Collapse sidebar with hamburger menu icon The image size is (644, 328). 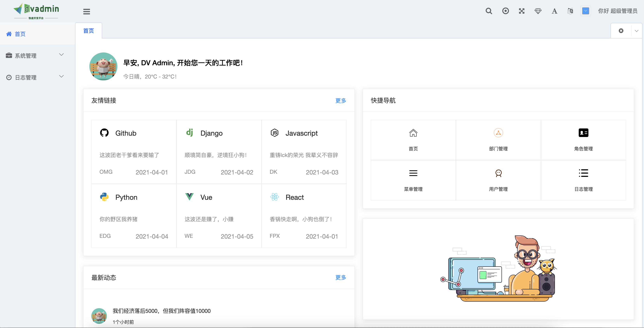[x=86, y=11]
